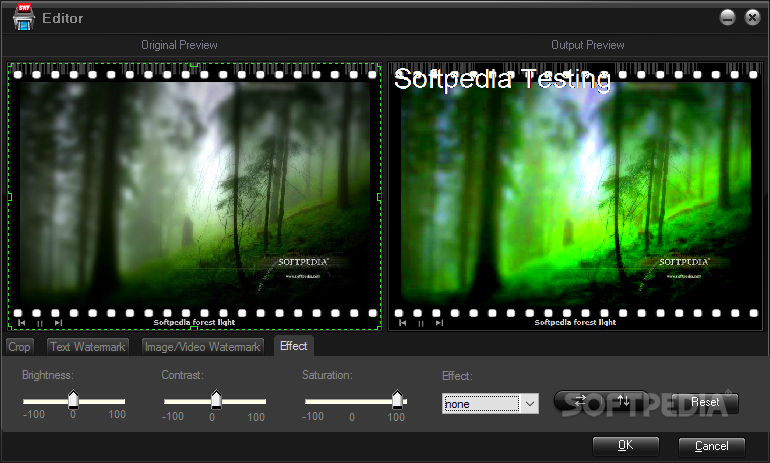This screenshot has height=463, width=770.
Task: Select the Effect tab
Action: click(294, 346)
